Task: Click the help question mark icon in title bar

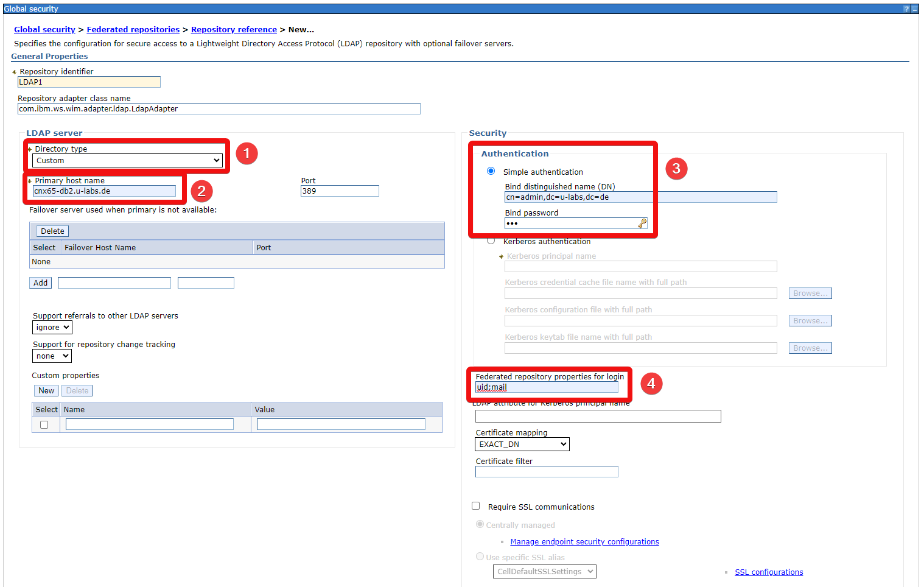Action: click(x=906, y=9)
